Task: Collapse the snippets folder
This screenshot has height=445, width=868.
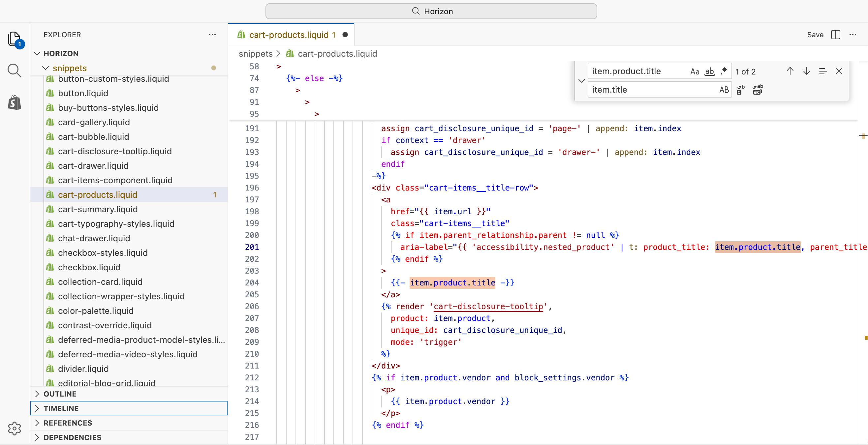Action: point(46,68)
